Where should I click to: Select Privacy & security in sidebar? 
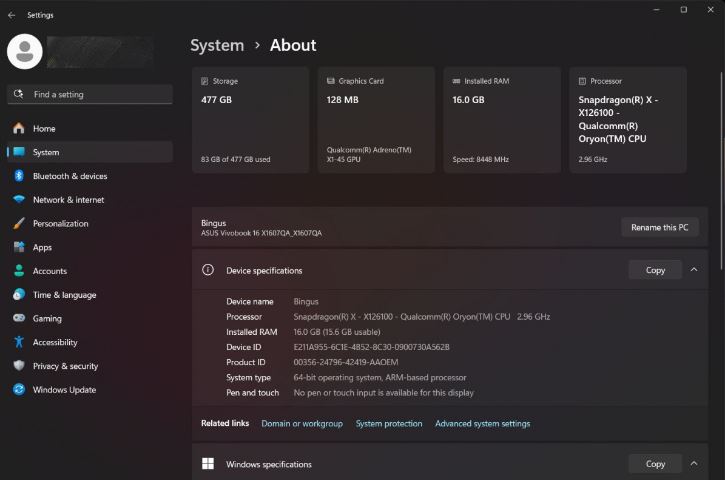[x=65, y=366]
